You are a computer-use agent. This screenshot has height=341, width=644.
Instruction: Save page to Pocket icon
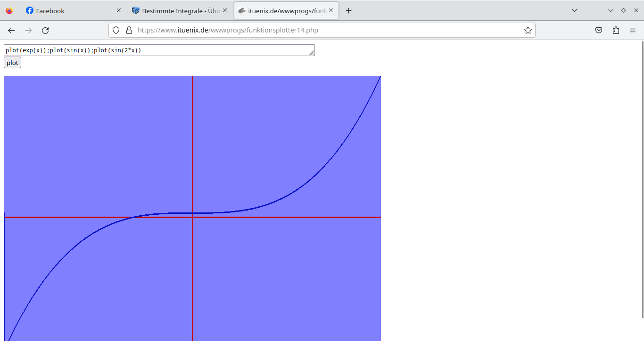(599, 30)
